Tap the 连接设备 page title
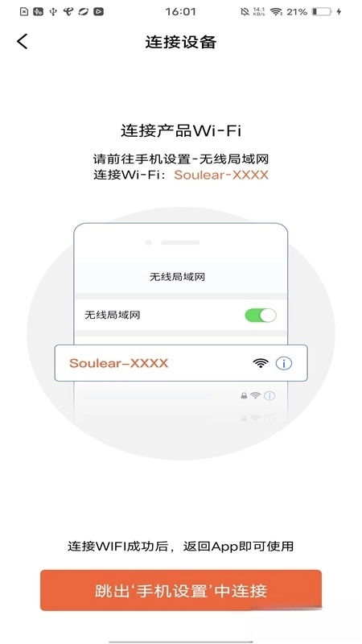 [180, 42]
